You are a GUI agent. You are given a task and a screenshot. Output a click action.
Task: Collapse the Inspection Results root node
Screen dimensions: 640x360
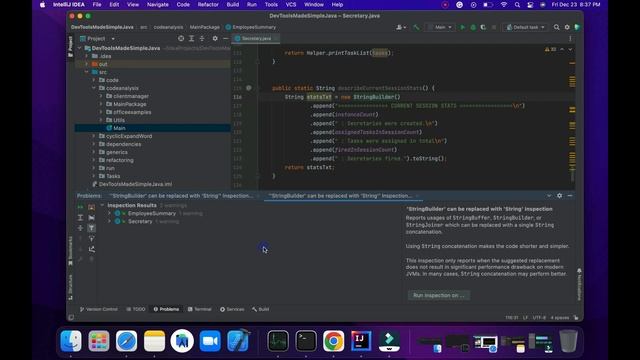pyautogui.click(x=102, y=205)
